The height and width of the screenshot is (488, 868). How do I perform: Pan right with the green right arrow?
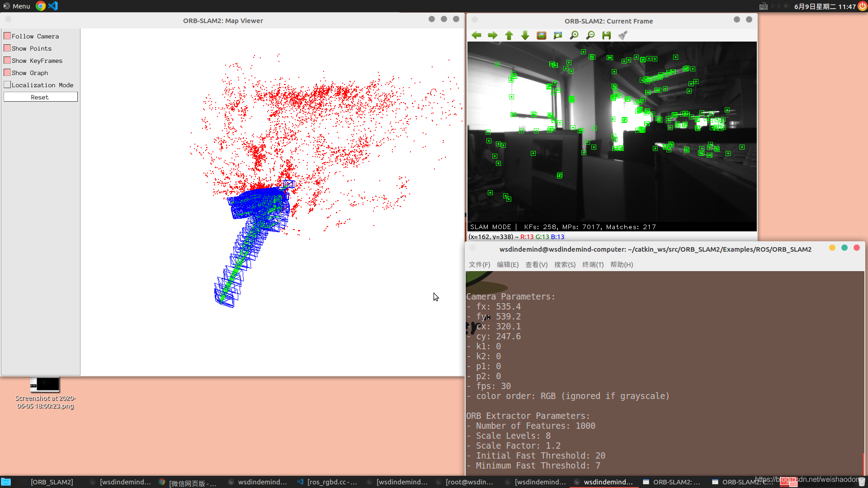coord(492,35)
